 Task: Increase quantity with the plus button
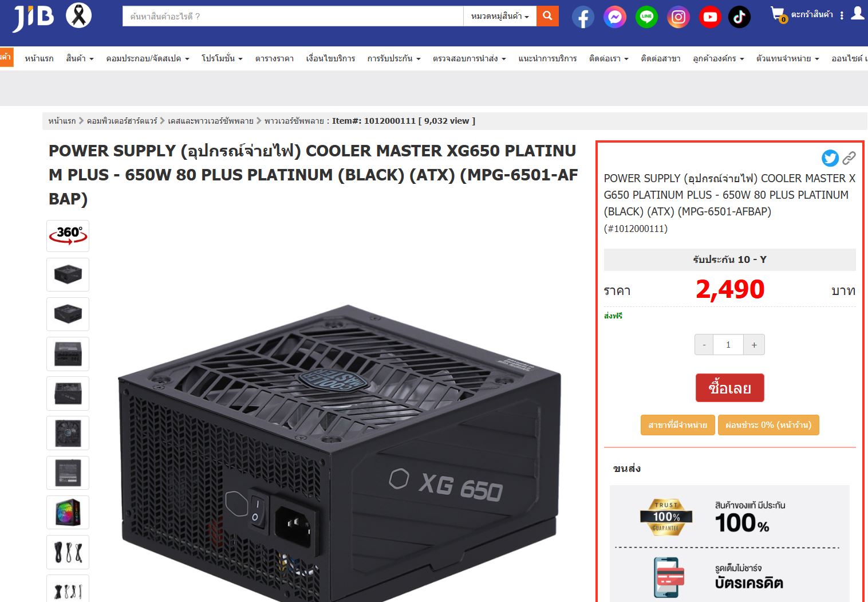pyautogui.click(x=754, y=345)
